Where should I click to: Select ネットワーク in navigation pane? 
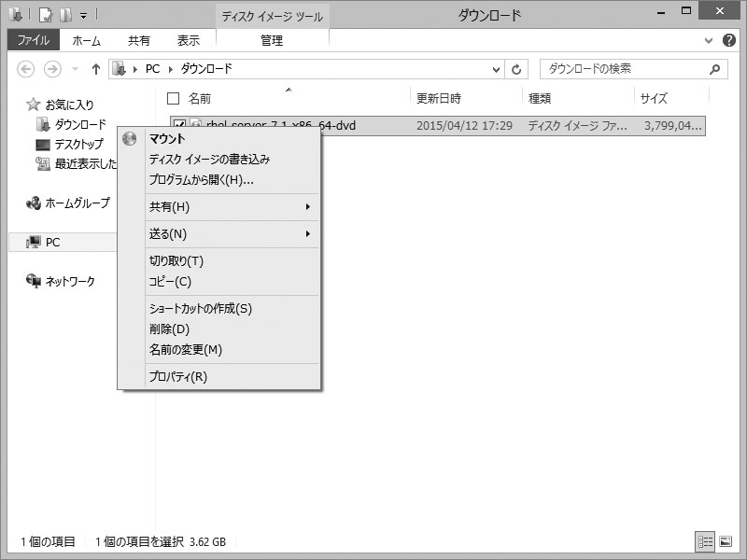coord(70,282)
